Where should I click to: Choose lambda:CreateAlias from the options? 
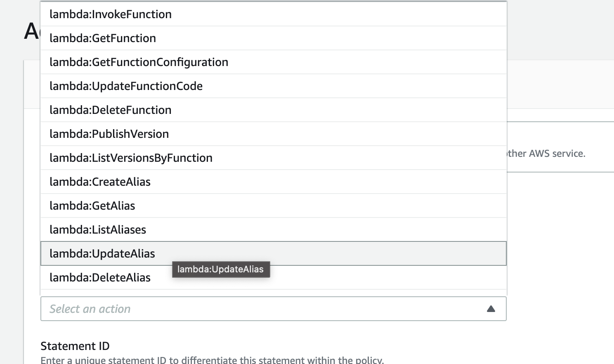[x=100, y=182]
